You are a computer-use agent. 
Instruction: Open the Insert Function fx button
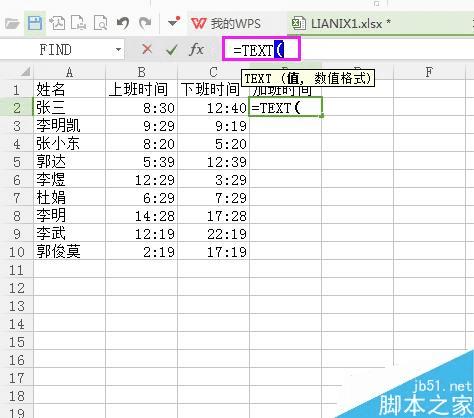click(196, 50)
